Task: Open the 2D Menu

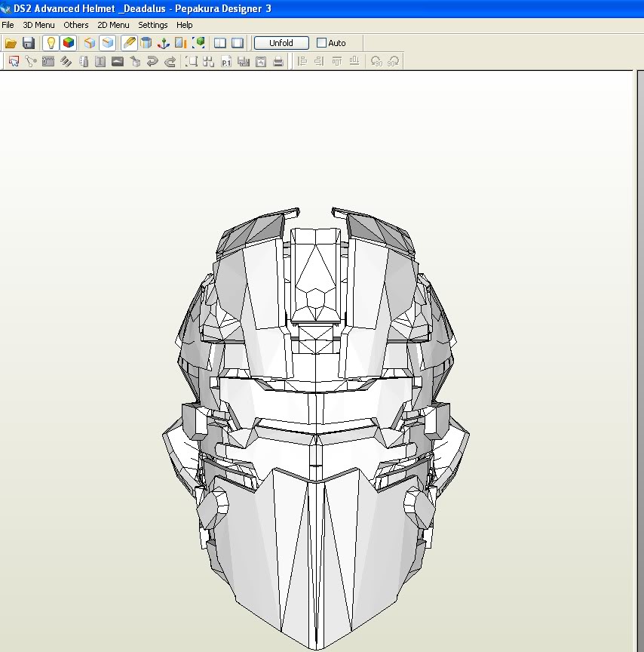Action: (x=113, y=25)
